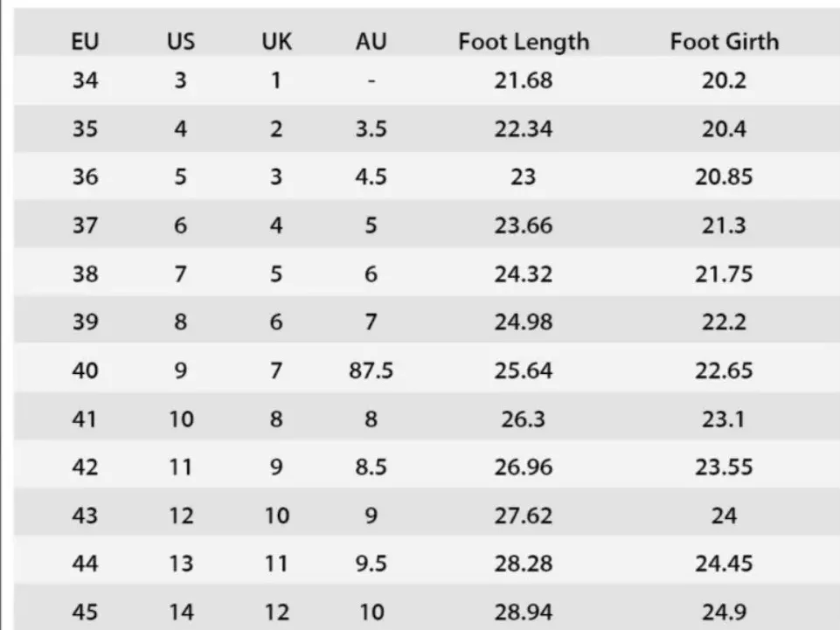Click the Foot Girth column header
This screenshot has height=630, width=840.
click(x=724, y=41)
